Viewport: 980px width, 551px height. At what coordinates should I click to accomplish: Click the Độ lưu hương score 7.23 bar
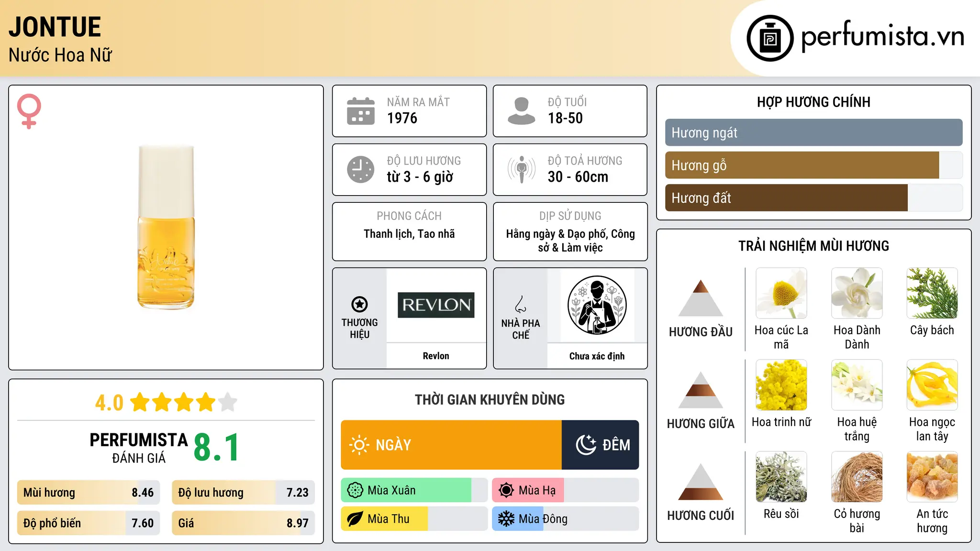point(243,492)
